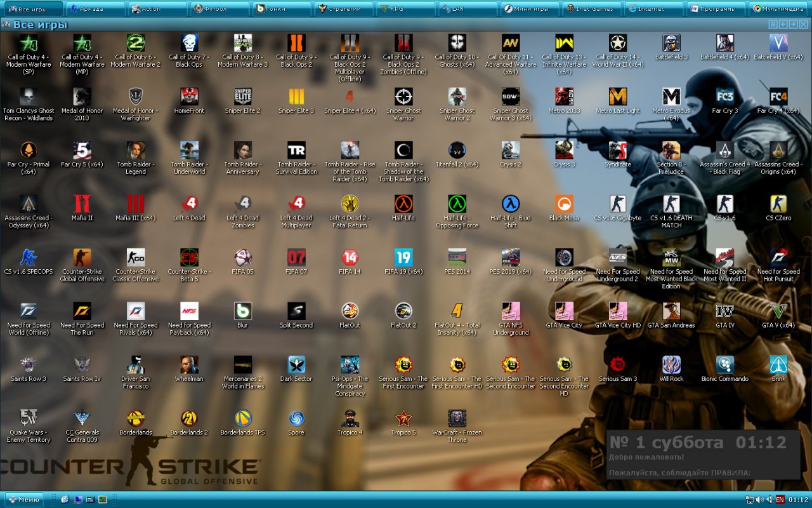
Task: Open the Гонки category tab
Action: (281, 9)
